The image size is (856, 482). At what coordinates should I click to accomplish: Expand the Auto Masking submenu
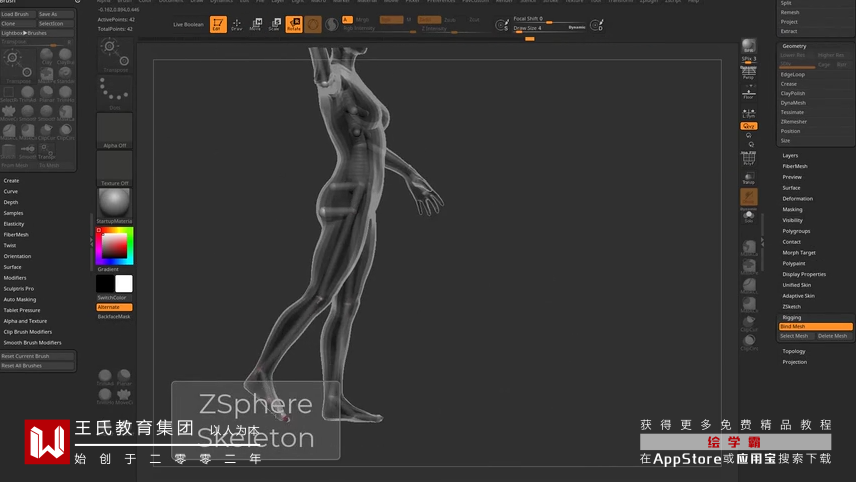(x=20, y=300)
